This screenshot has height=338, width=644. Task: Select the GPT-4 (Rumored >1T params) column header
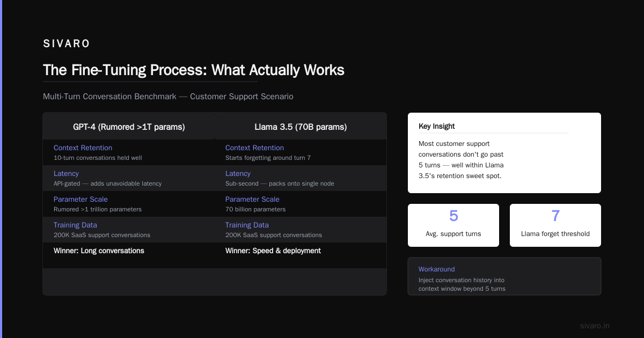(x=129, y=127)
